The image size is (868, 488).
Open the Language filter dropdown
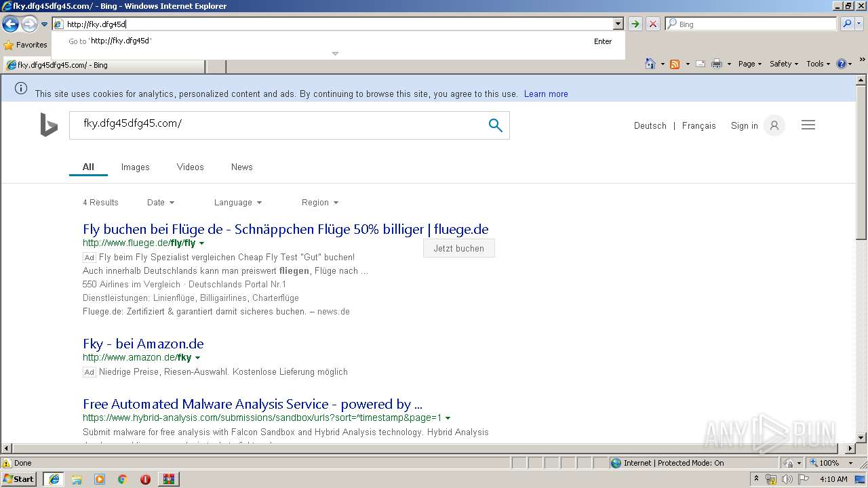(x=238, y=202)
